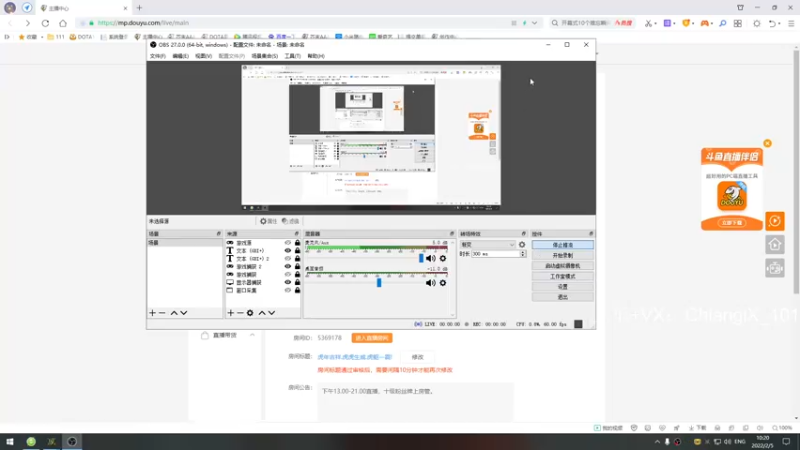Open 桌面音频 audio settings gear

coord(443,283)
